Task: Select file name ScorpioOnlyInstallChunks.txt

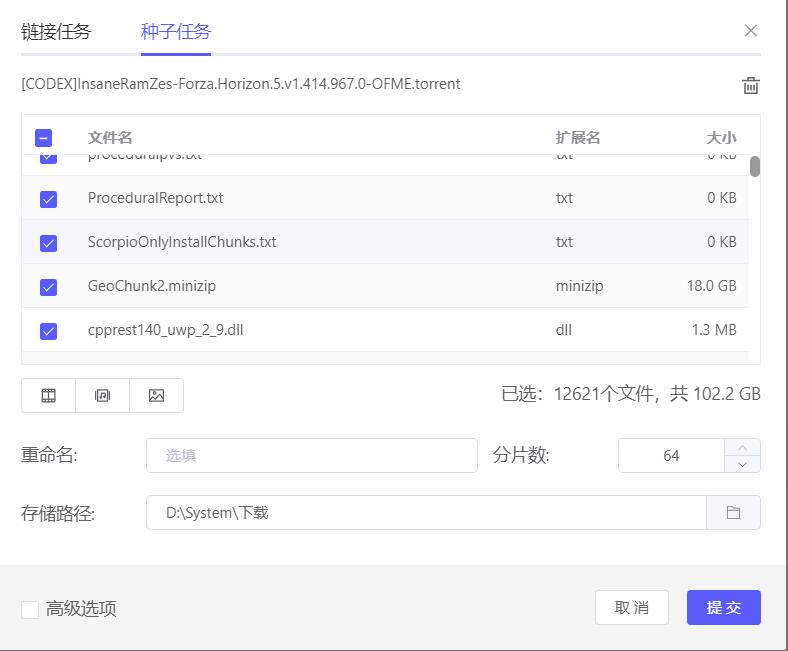Action: (x=182, y=242)
